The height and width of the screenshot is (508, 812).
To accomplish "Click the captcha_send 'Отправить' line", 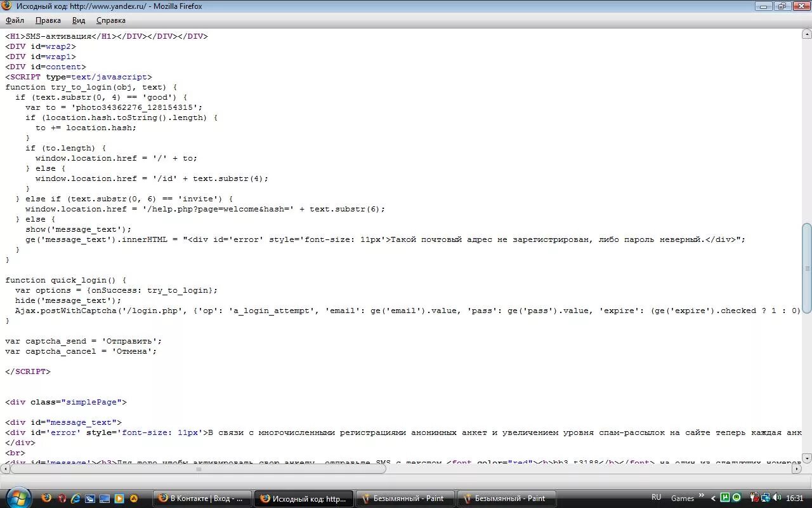I will [x=84, y=341].
